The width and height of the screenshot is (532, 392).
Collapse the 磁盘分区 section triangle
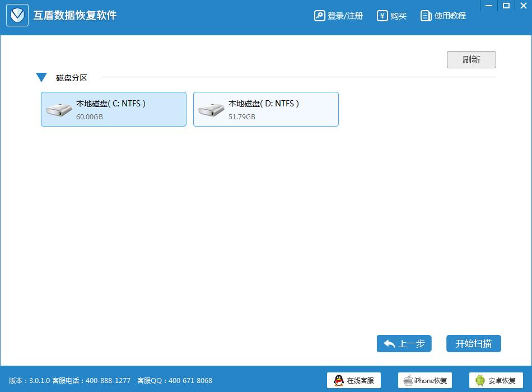point(41,78)
